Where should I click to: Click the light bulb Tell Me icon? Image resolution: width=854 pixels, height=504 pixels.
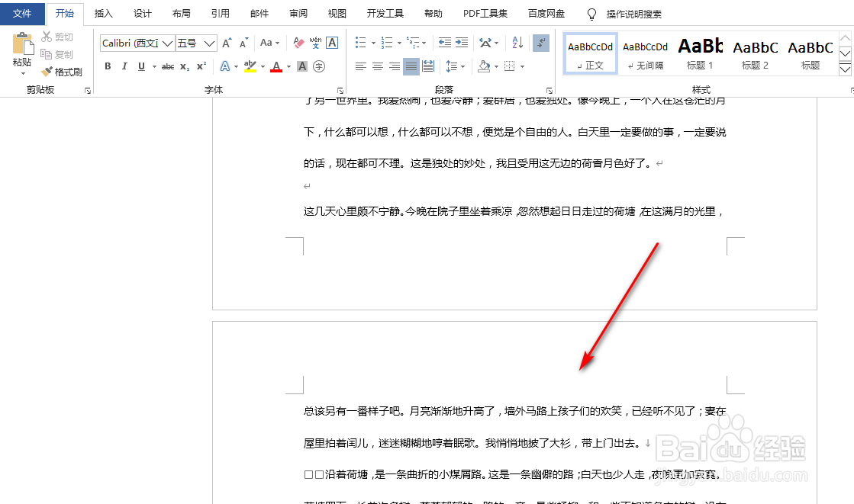pos(591,14)
